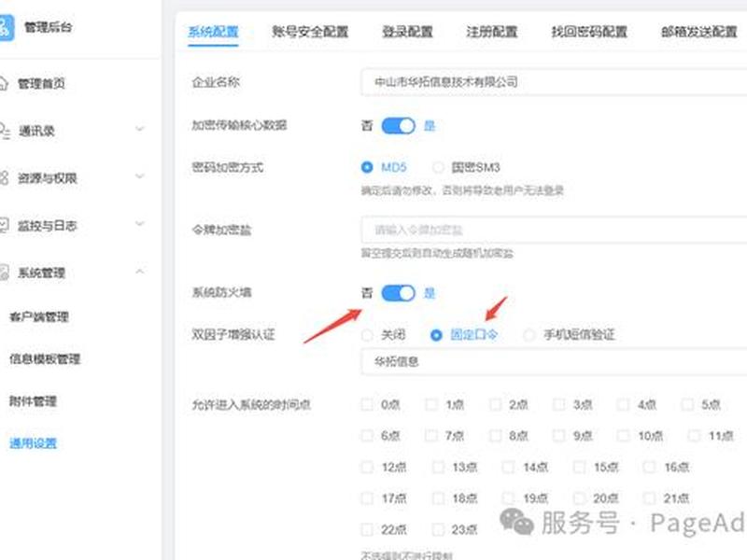This screenshot has height=560, width=747.
Task: Check the 8点 time checkbox
Action: [496, 435]
